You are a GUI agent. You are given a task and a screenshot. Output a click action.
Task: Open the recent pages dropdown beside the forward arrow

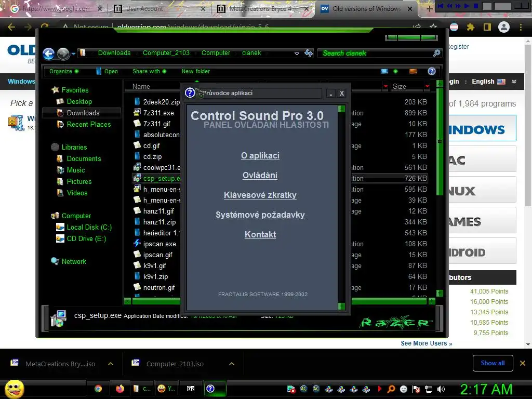73,54
